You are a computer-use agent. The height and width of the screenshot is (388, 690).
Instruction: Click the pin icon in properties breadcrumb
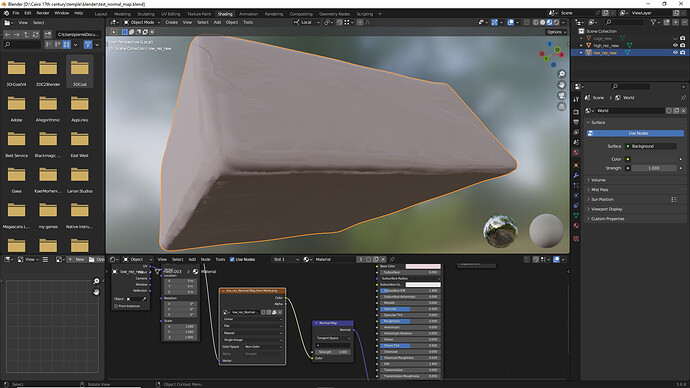coord(683,98)
